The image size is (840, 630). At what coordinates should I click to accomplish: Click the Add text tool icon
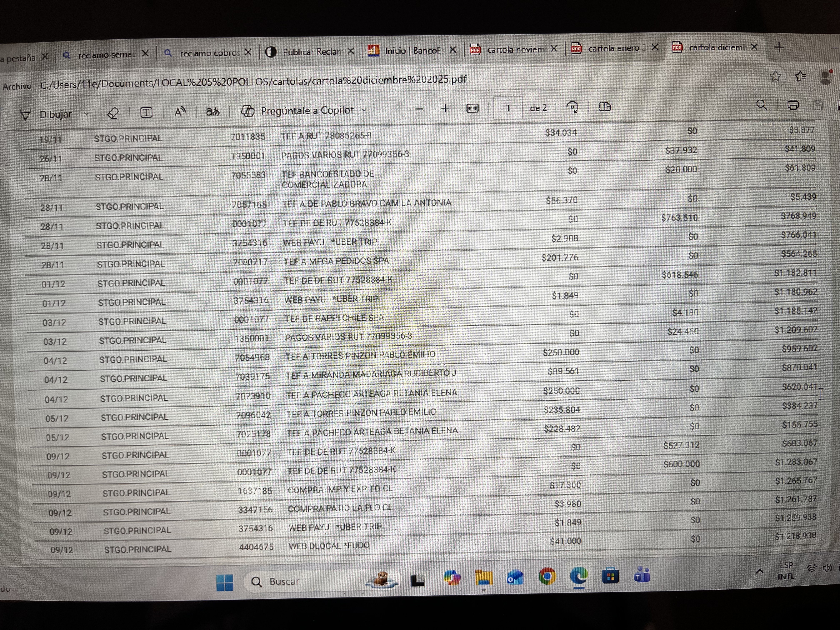[146, 112]
